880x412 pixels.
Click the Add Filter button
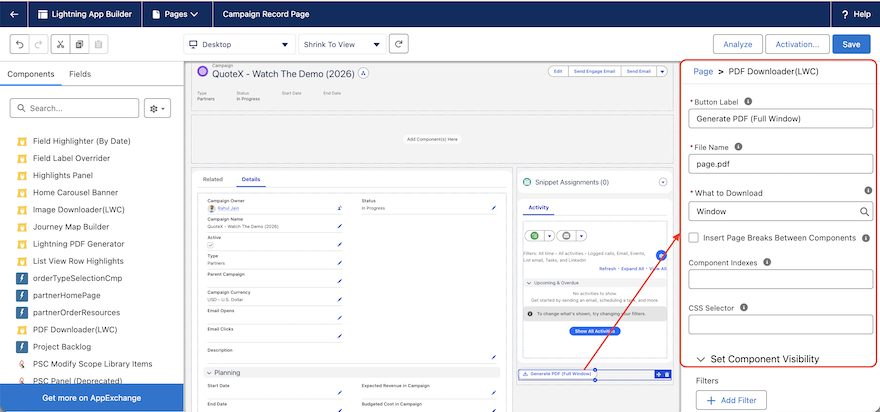tap(731, 400)
